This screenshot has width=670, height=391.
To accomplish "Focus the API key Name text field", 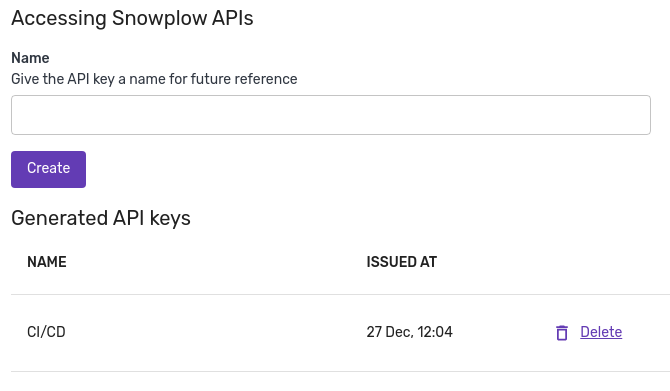I will click(331, 115).
